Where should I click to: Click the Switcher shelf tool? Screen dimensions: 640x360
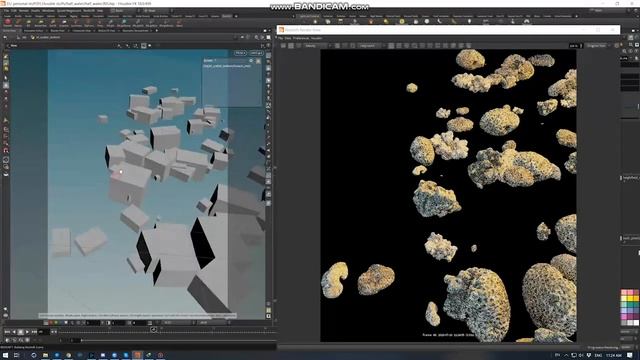pos(513,22)
